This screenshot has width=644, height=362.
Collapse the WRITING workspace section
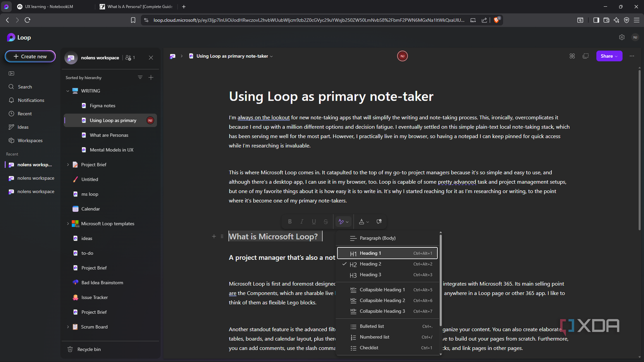(67, 90)
